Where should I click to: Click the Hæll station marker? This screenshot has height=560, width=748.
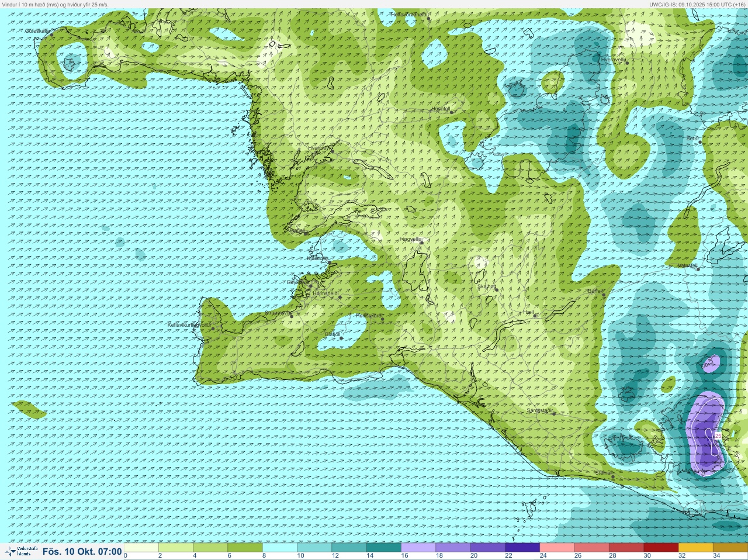535,316
